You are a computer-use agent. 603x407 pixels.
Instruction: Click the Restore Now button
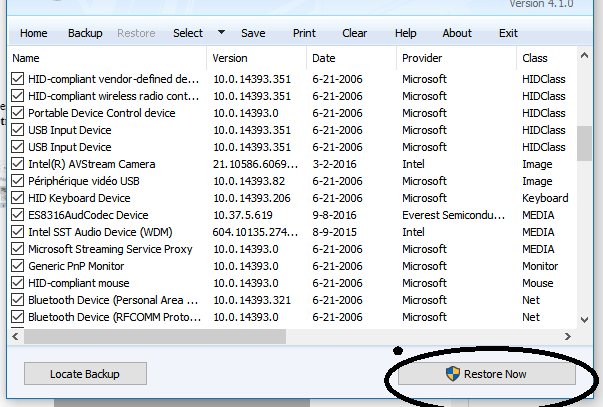[487, 374]
